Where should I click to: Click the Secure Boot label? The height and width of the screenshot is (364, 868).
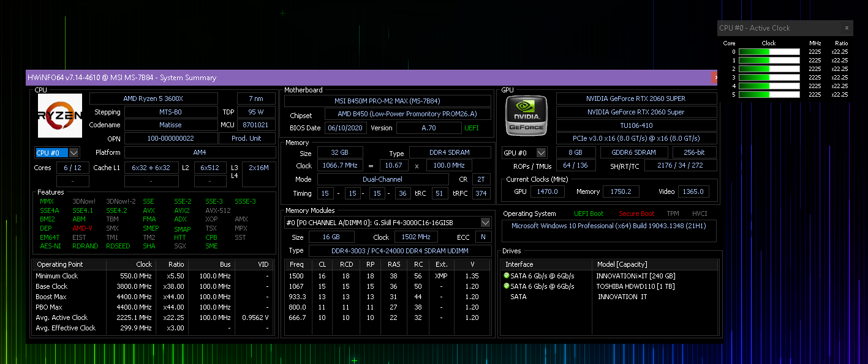636,214
